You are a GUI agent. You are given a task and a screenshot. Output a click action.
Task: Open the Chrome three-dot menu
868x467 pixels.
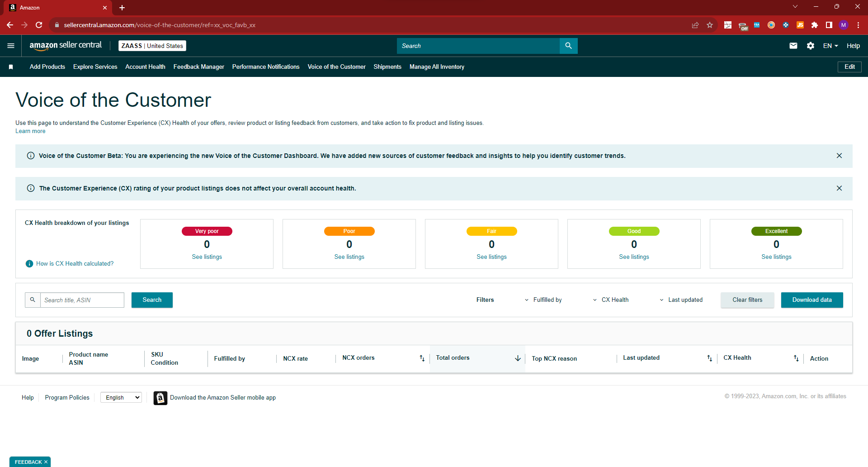click(858, 25)
